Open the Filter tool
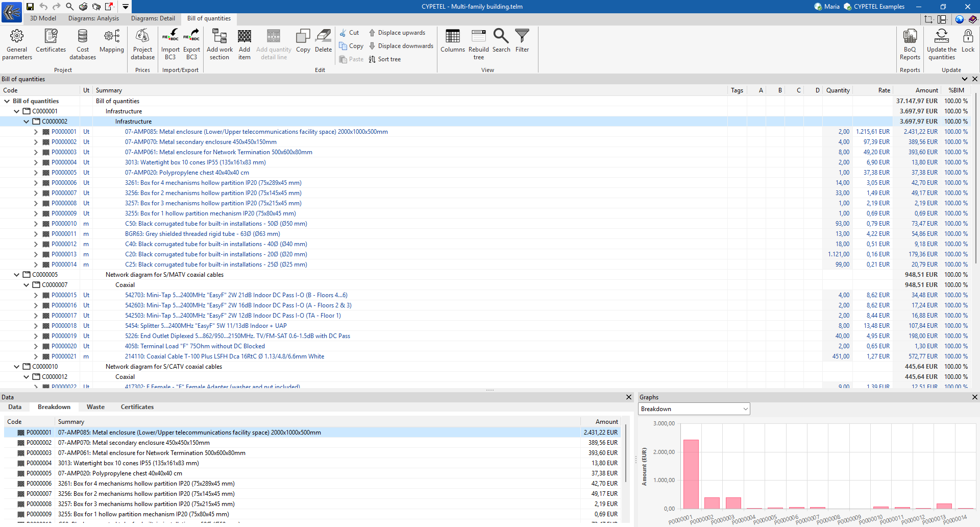The width and height of the screenshot is (980, 527). pos(522,41)
